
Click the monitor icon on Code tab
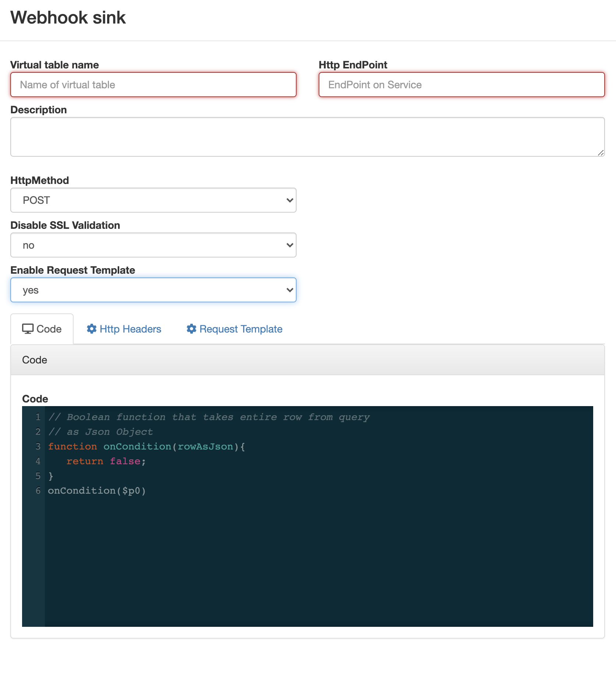coord(28,329)
